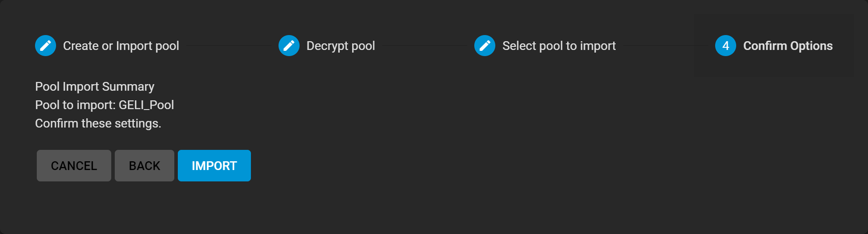Click the connector line after Decrypt pool
868x234 pixels.
point(424,46)
